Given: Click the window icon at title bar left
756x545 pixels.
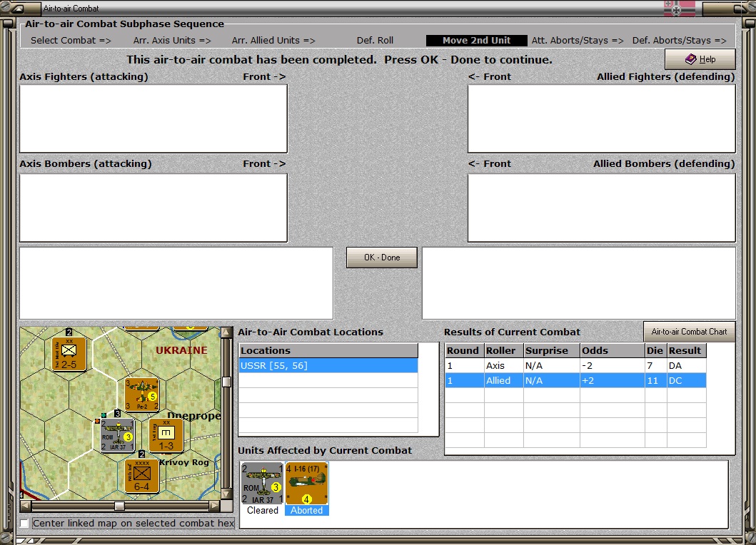Looking at the screenshot, I should click(x=19, y=8).
